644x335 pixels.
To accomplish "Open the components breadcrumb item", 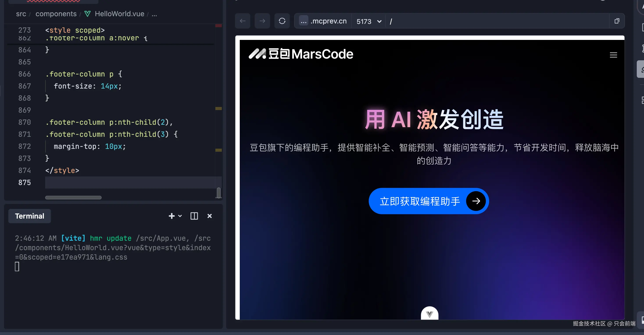I will click(x=56, y=14).
